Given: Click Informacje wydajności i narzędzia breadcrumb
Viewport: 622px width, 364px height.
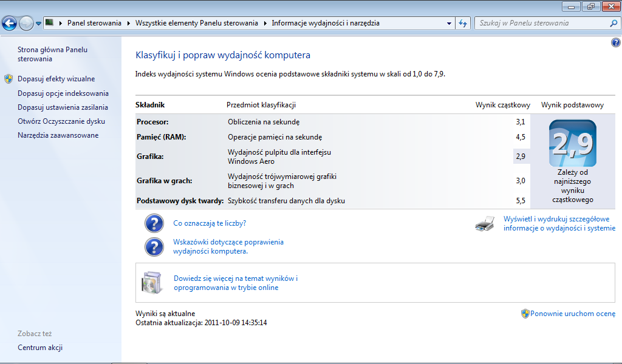Looking at the screenshot, I should (326, 23).
